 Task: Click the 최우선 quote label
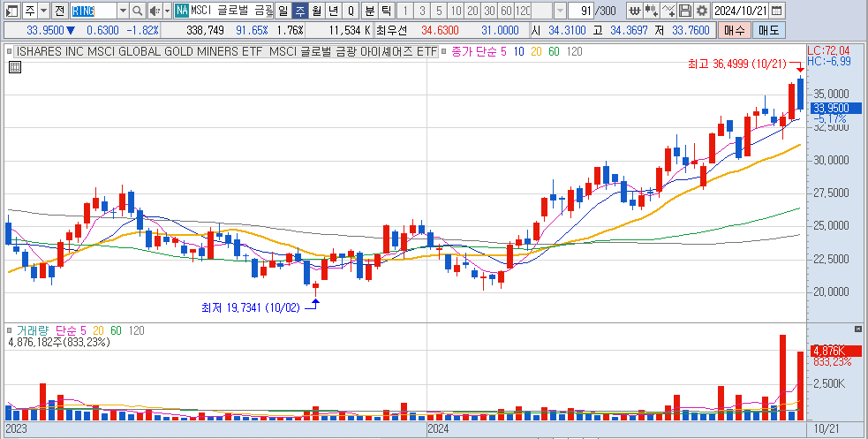pos(391,30)
